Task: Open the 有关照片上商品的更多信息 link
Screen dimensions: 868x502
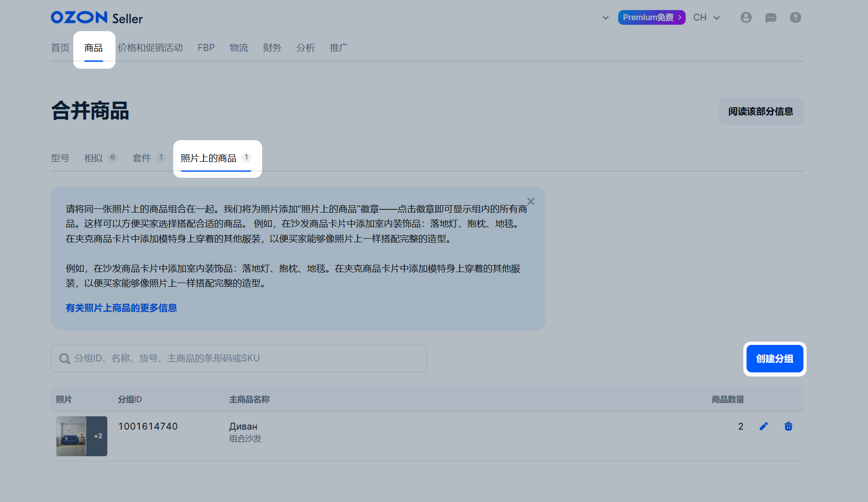Action: point(121,308)
